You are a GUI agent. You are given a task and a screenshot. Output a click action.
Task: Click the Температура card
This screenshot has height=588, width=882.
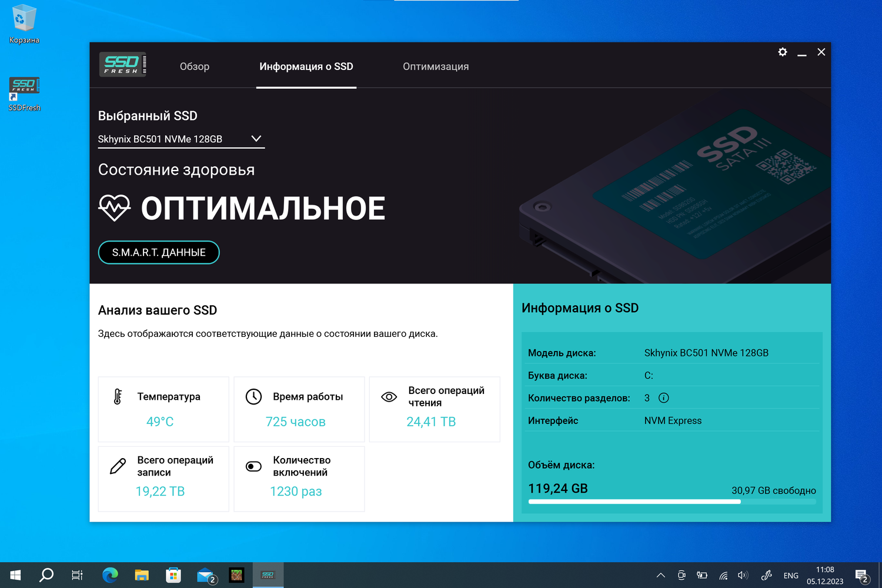(x=163, y=409)
